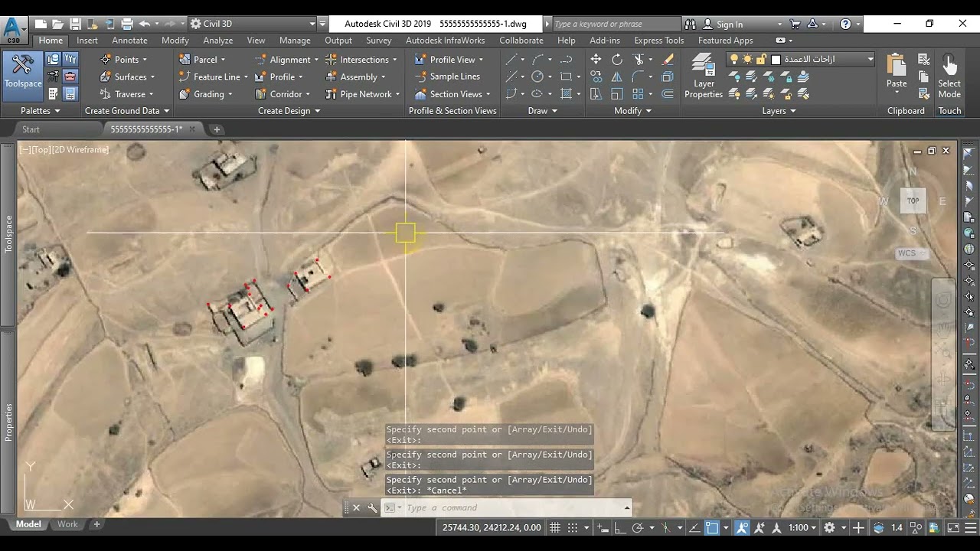Viewport: 980px width, 551px height.
Task: Open Layer Properties manager
Action: pos(704,77)
